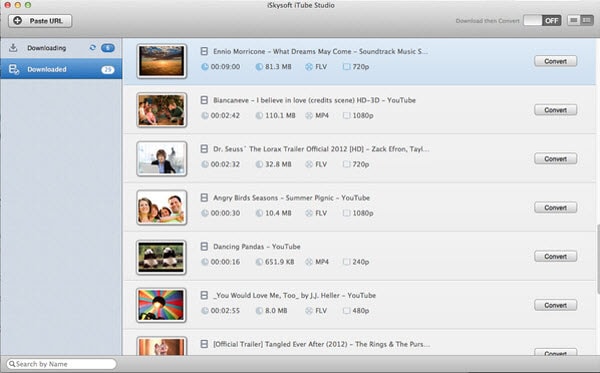Convert the Dr. Seuss' Lorax trailer

click(556, 159)
